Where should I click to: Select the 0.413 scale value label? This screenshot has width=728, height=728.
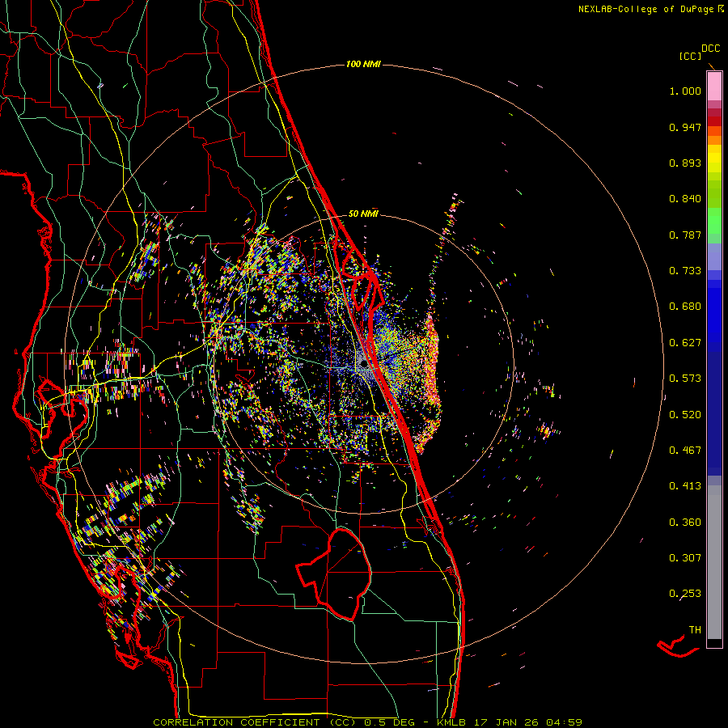684,486
